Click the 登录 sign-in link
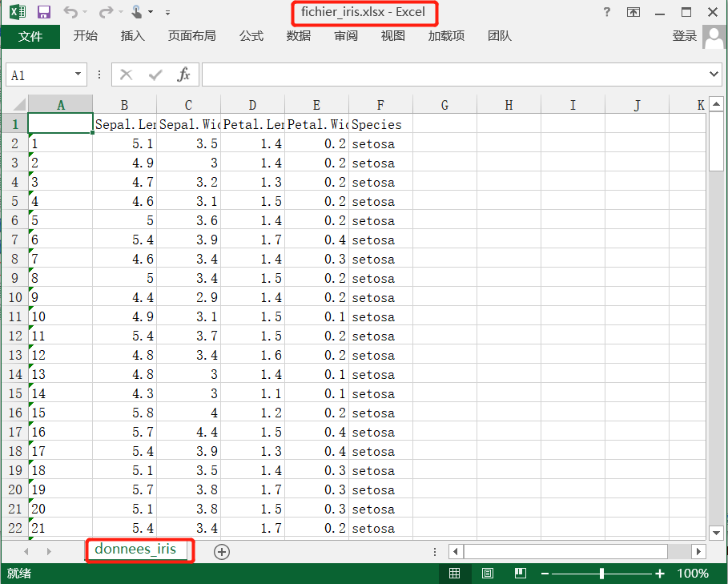The height and width of the screenshot is (584, 728). 685,36
